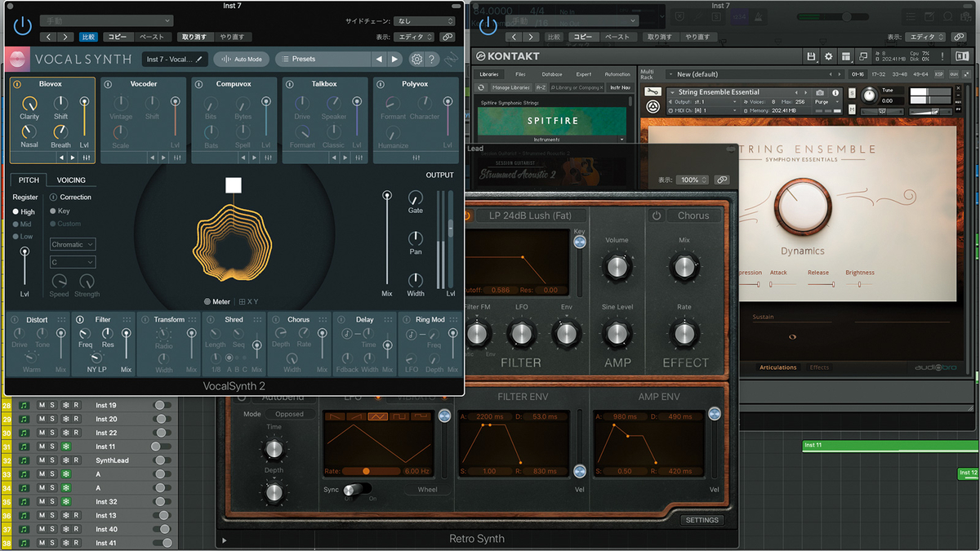Image resolution: width=980 pixels, height=551 pixels.
Task: Disable the Biovox module
Action: [17, 84]
